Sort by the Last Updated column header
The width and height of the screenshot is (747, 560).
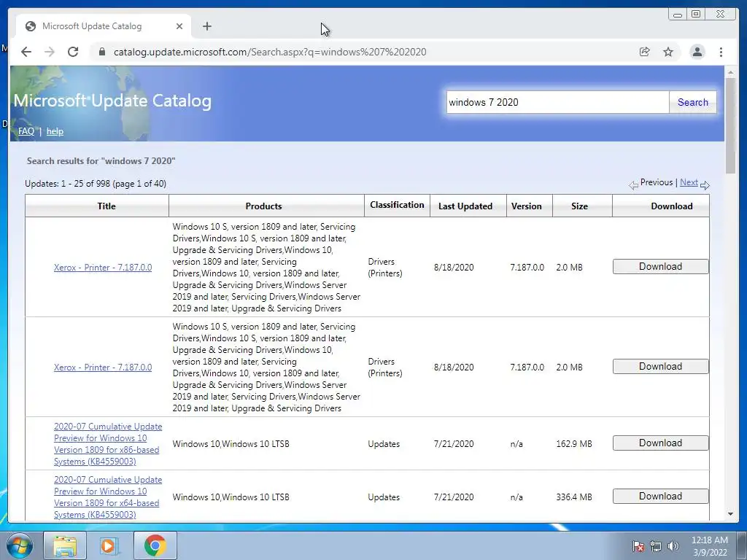coord(465,206)
